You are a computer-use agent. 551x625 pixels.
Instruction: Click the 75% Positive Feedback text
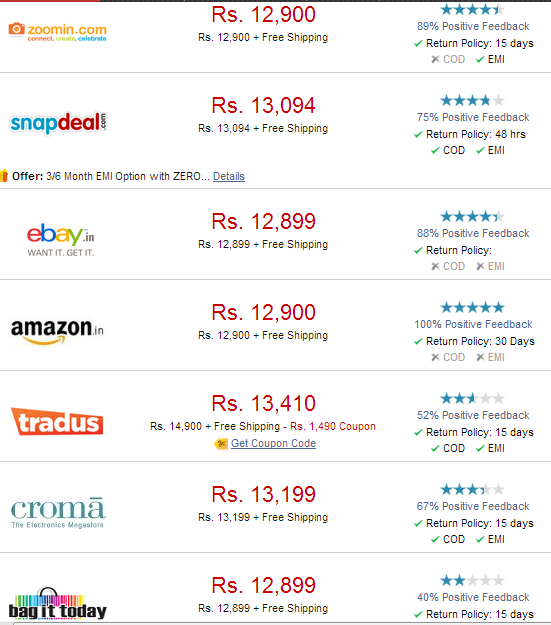tap(473, 118)
